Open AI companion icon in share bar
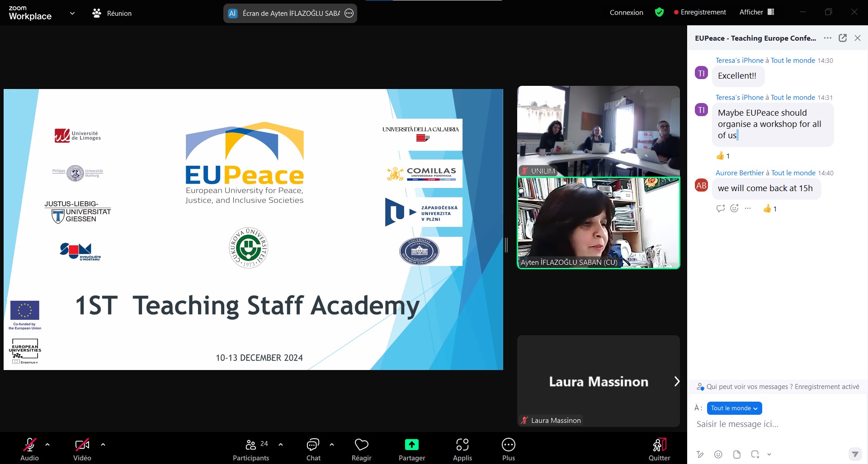 pos(232,13)
